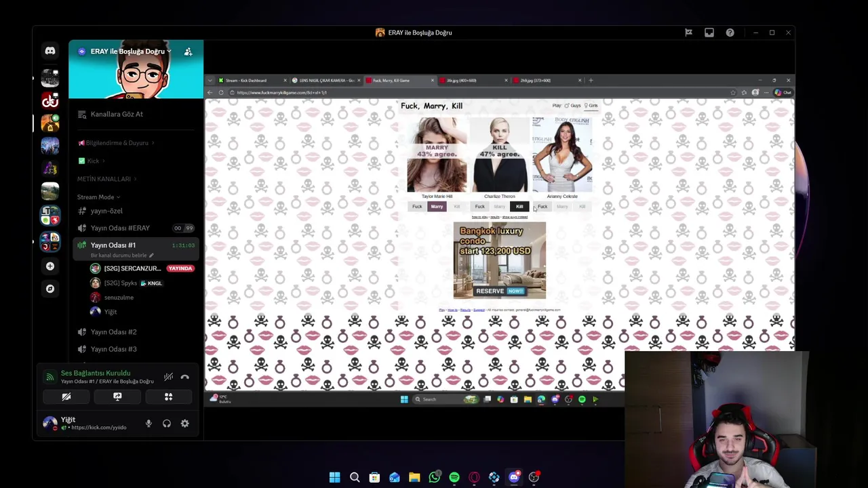Open Discord inbox icon in title bar
The width and height of the screenshot is (868, 488).
[709, 33]
